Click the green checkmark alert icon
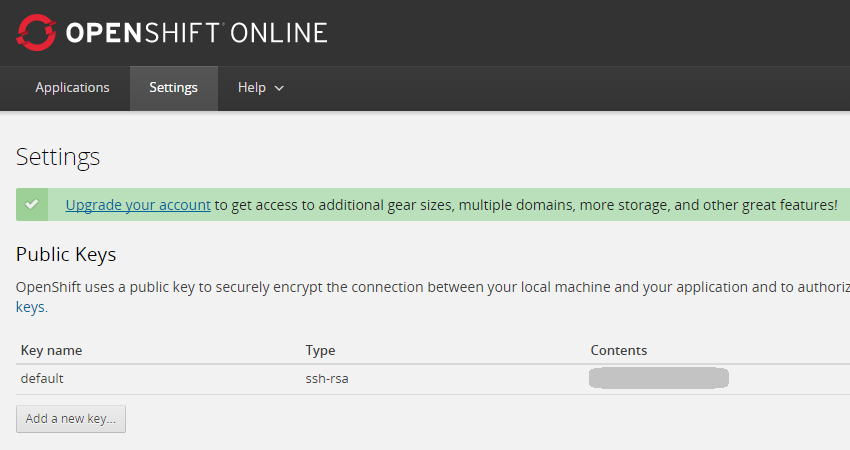This screenshot has height=450, width=850. click(x=32, y=204)
